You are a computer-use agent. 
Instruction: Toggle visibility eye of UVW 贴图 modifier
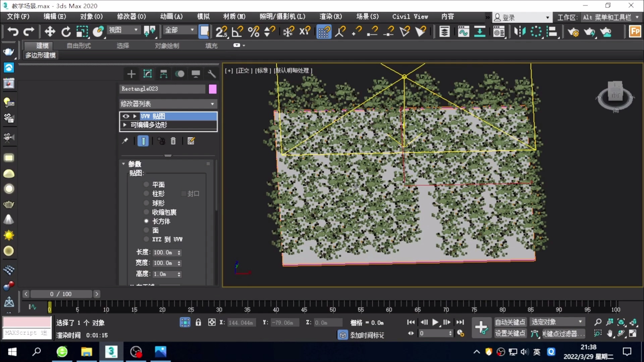pyautogui.click(x=126, y=116)
